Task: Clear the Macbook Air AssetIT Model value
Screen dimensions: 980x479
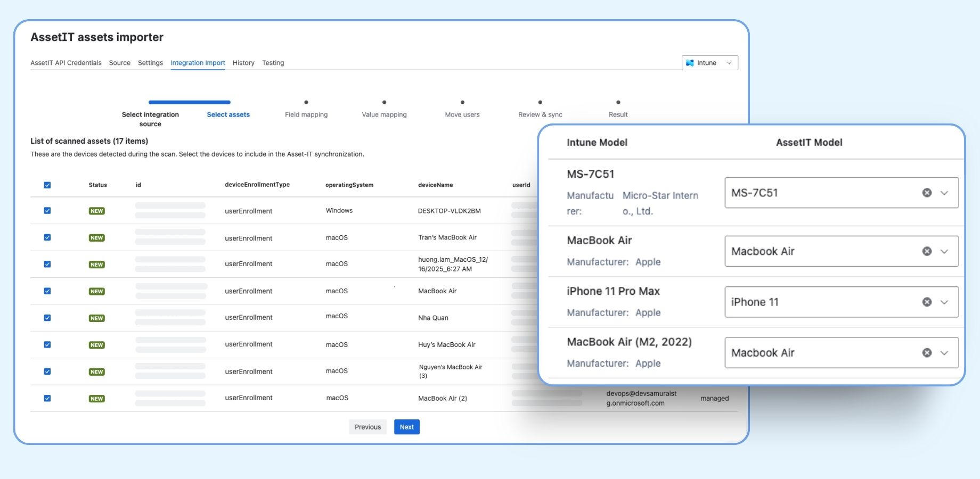Action: click(x=927, y=251)
